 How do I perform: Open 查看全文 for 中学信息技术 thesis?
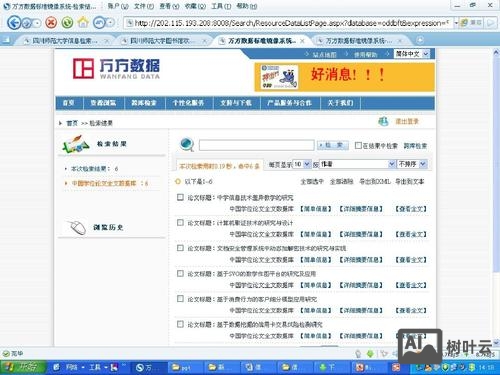(x=411, y=209)
